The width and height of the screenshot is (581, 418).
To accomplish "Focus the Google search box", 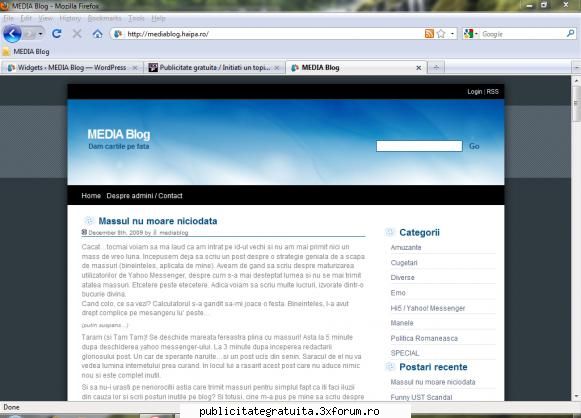I will [522, 34].
